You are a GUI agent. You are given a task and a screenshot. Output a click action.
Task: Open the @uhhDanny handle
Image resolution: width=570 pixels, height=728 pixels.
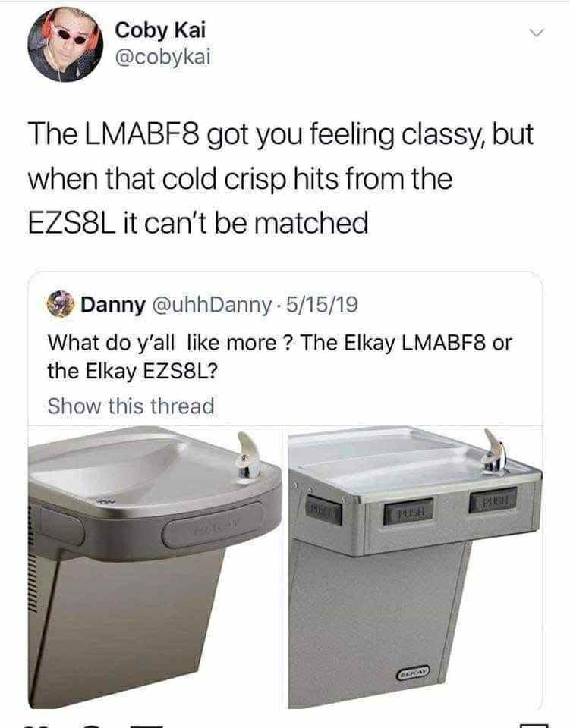click(209, 305)
